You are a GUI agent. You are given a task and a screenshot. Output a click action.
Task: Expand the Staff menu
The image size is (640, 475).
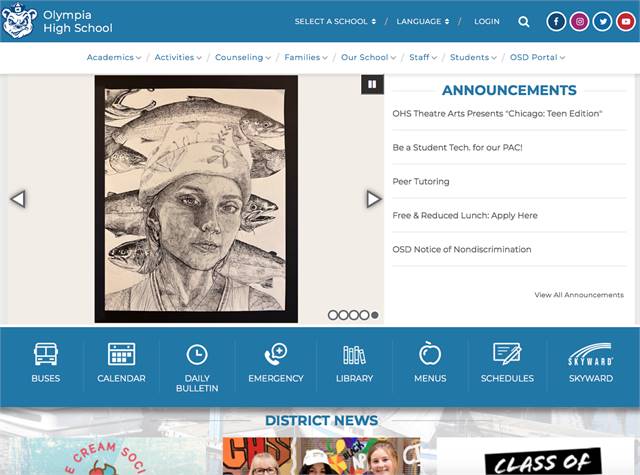[423, 58]
